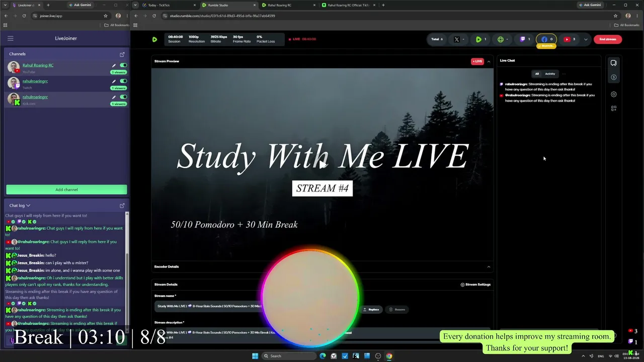Open All Bookmarks in the Rumble window
Image resolution: width=644 pixels, height=362 pixels.
[626, 25]
